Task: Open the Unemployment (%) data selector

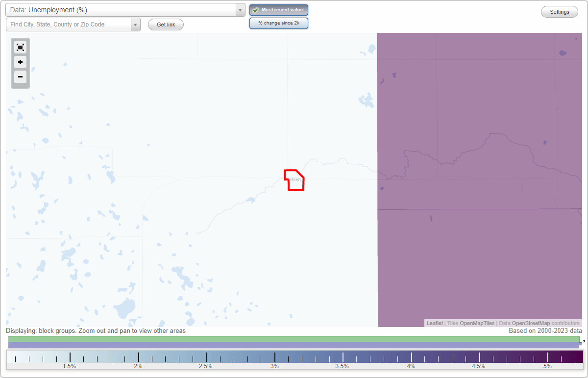Action: tap(122, 9)
